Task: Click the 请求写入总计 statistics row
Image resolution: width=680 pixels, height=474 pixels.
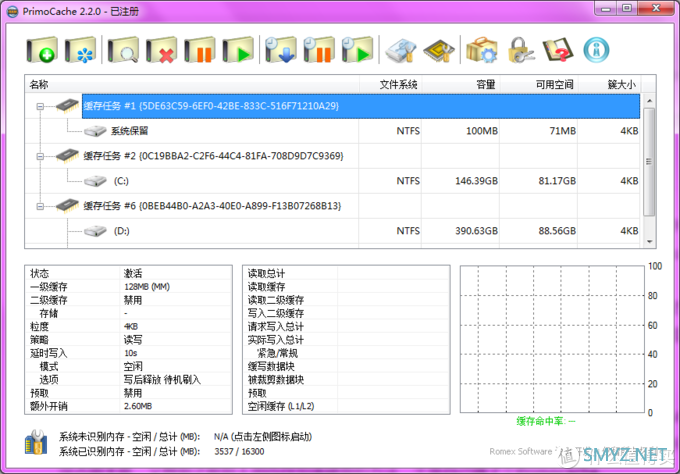Action: click(346, 327)
